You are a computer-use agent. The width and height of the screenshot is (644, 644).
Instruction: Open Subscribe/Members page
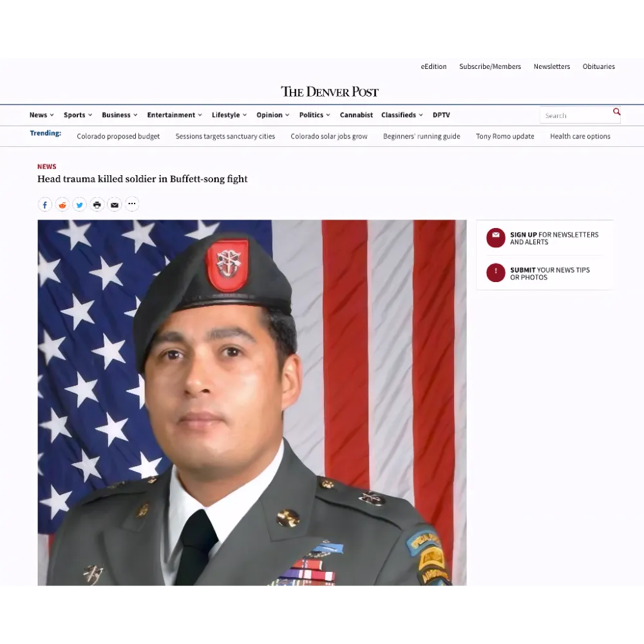489,67
